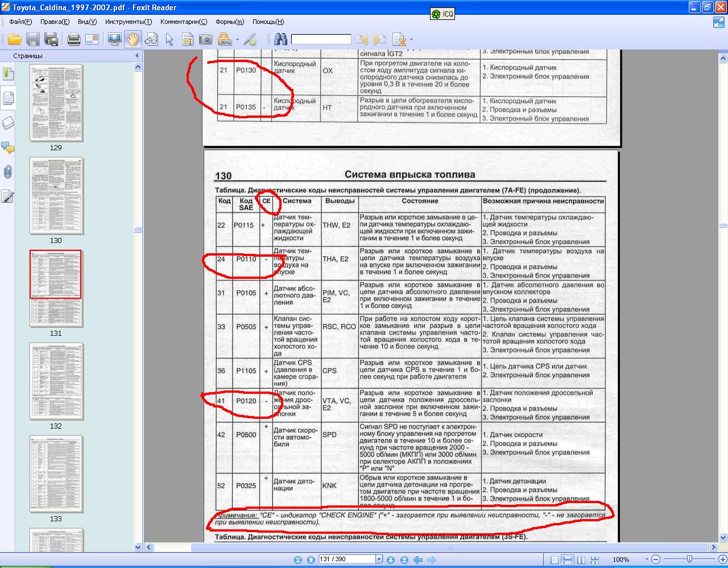The image size is (728, 568).
Task: Switch to single page layout mode
Action: pos(555,559)
